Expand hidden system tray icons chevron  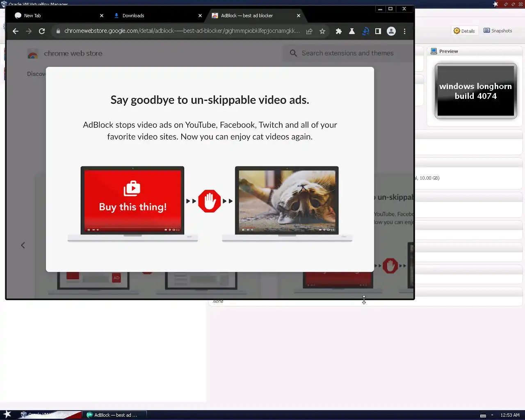492,415
